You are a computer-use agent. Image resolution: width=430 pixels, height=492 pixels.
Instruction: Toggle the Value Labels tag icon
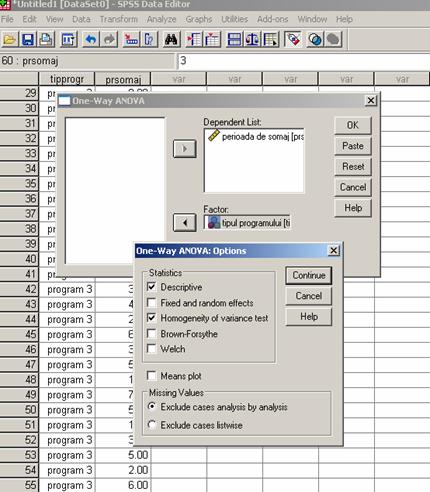(293, 40)
